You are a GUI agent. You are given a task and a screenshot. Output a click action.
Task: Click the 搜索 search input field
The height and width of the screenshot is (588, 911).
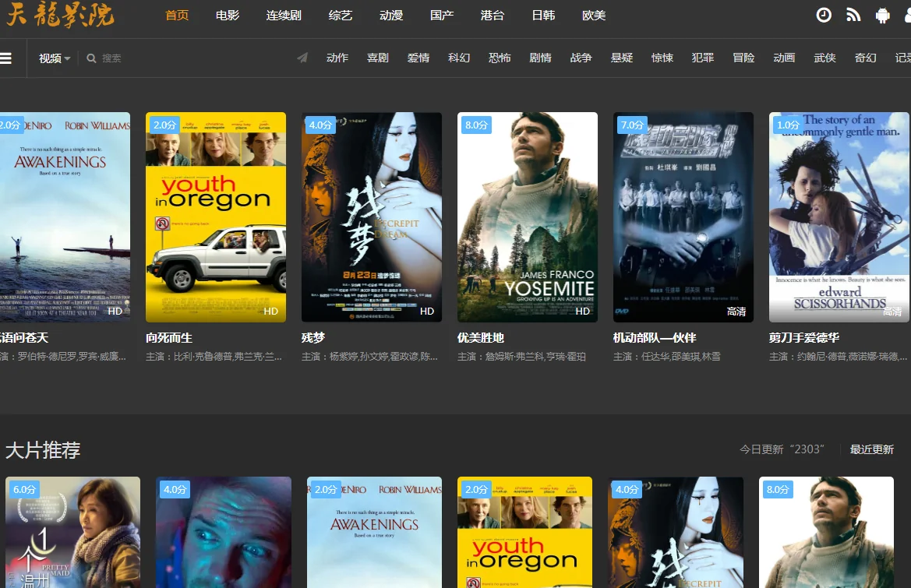click(156, 58)
